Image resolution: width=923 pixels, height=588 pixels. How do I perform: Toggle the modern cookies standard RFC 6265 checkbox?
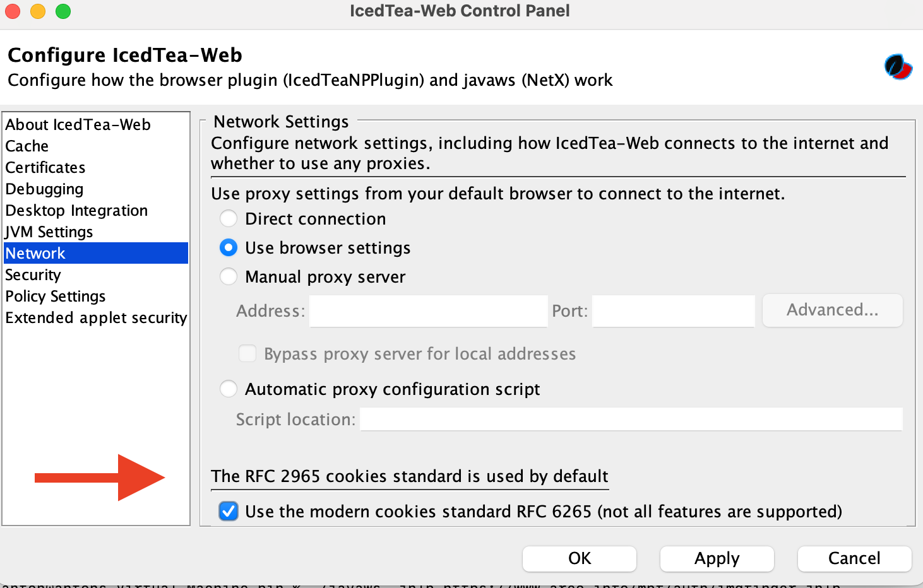(229, 511)
